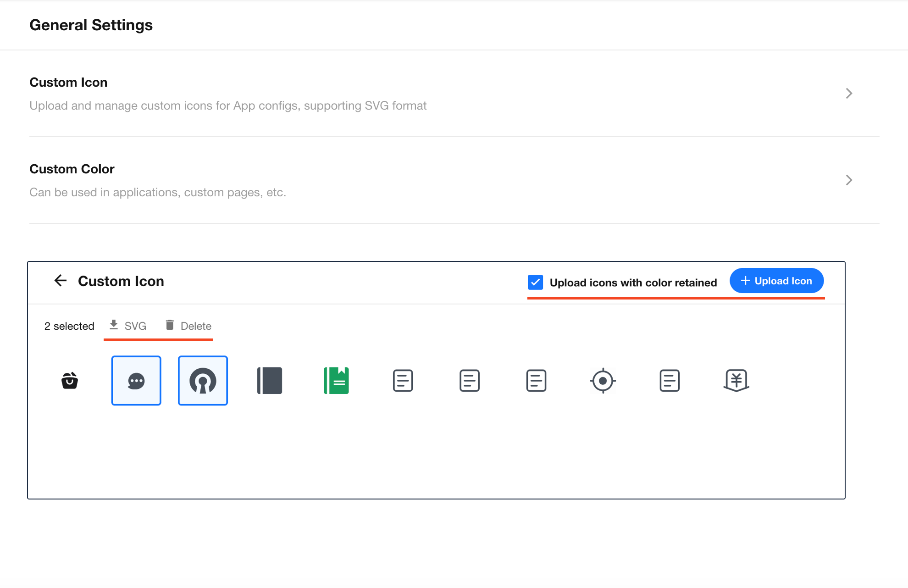Viewport: 908px width, 588px height.
Task: Download selected icons as SVG
Action: 128,326
